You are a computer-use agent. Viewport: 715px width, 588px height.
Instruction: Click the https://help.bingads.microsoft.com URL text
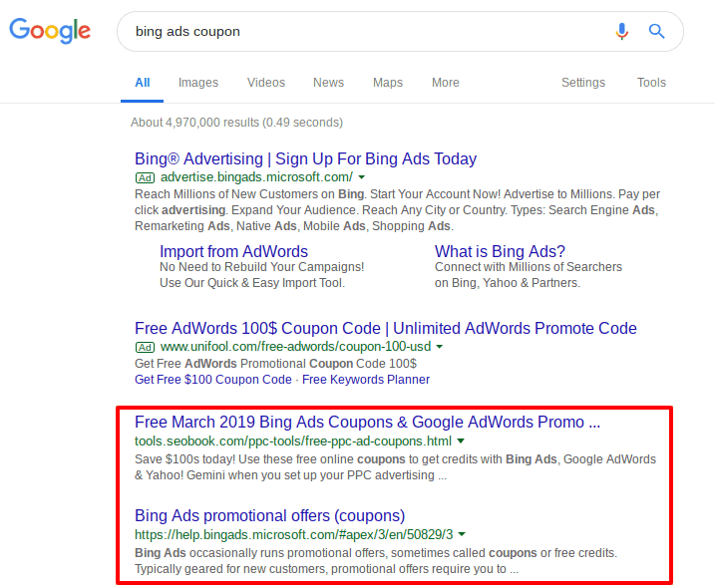click(x=293, y=534)
